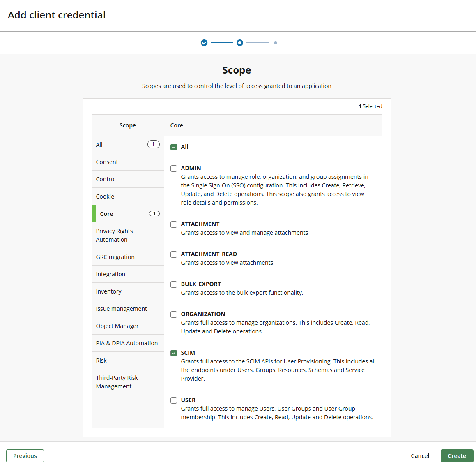This screenshot has width=476, height=467.
Task: Toggle the Core 'All' checkbox
Action: [x=174, y=147]
